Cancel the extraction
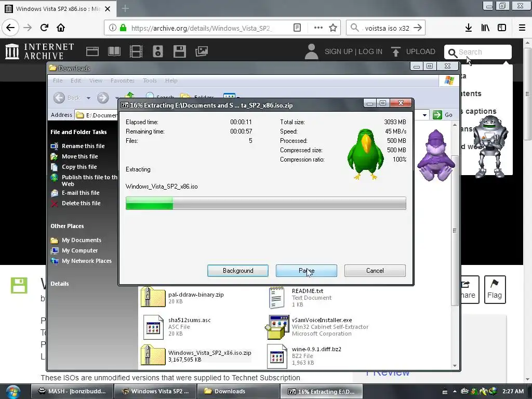 coord(375,271)
